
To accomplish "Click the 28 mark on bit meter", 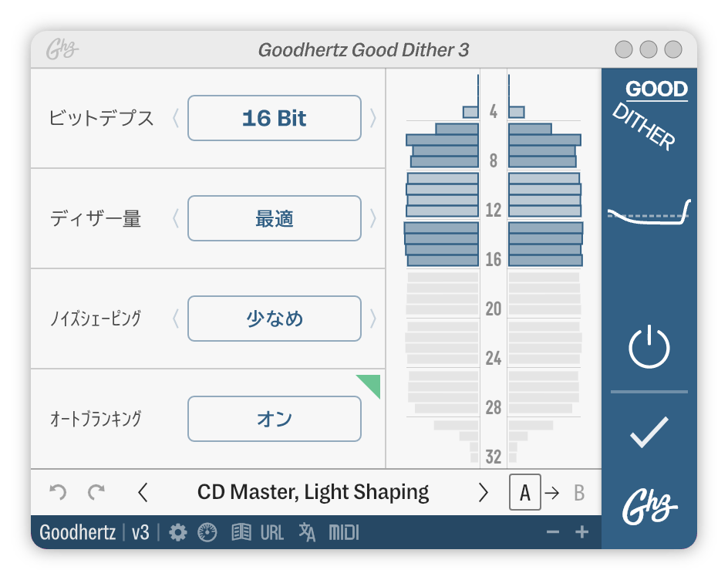I will [494, 407].
